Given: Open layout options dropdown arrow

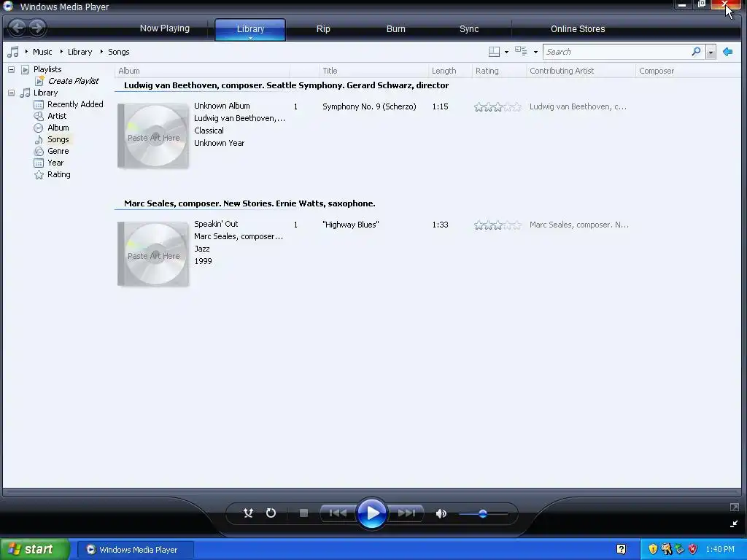Looking at the screenshot, I should [506, 52].
